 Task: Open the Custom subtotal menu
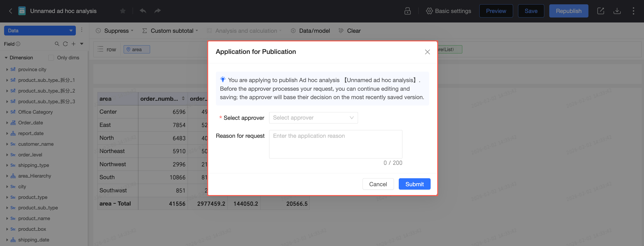pos(170,31)
